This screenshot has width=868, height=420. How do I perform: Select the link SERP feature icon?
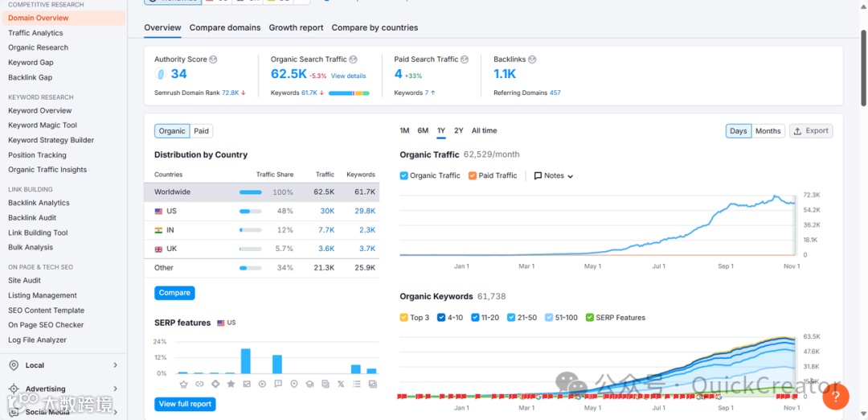(199, 384)
